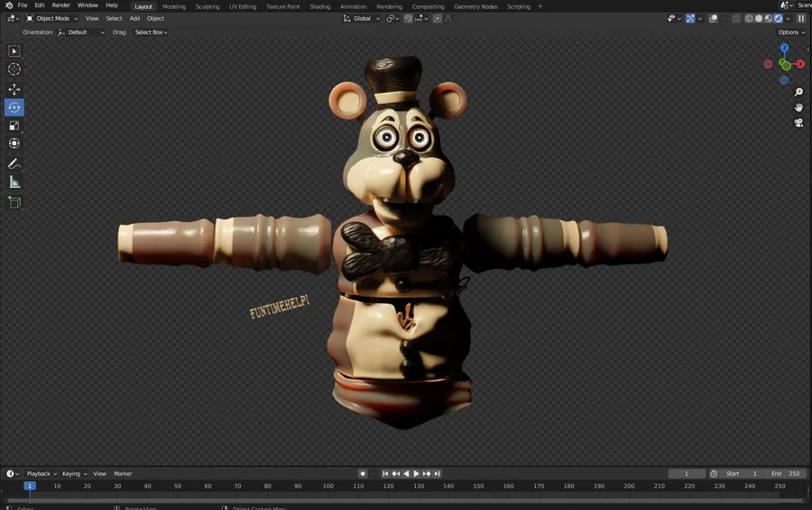Select the Select Box tool in toolbar
The height and width of the screenshot is (510, 812).
(x=14, y=51)
